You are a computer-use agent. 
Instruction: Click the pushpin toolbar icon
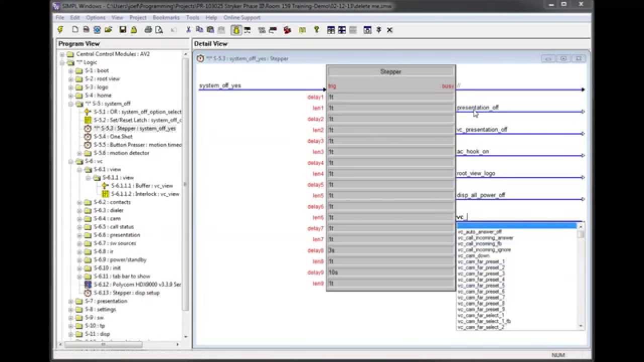click(379, 30)
